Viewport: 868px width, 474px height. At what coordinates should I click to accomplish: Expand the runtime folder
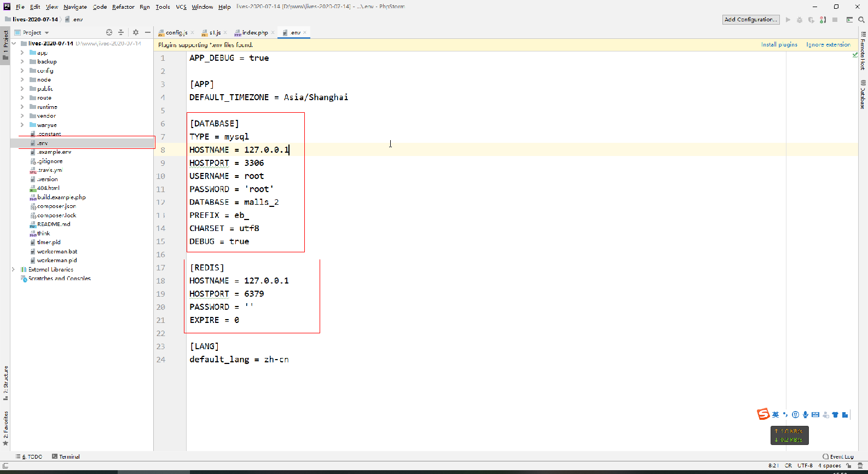click(x=22, y=107)
